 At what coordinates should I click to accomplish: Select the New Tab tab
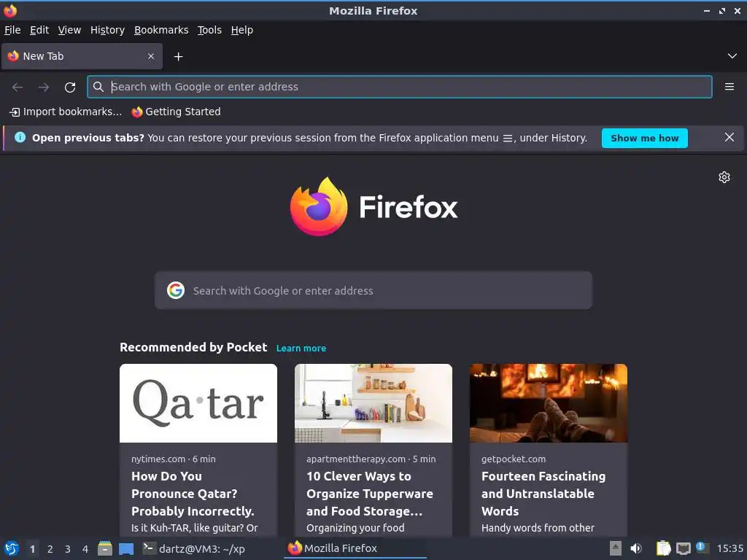click(82, 56)
